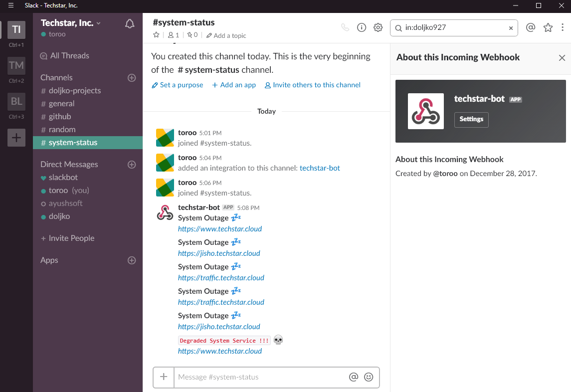Screen dimensions: 571x392
Task: Start a new direct message with plus icon
Action: pyautogui.click(x=132, y=164)
